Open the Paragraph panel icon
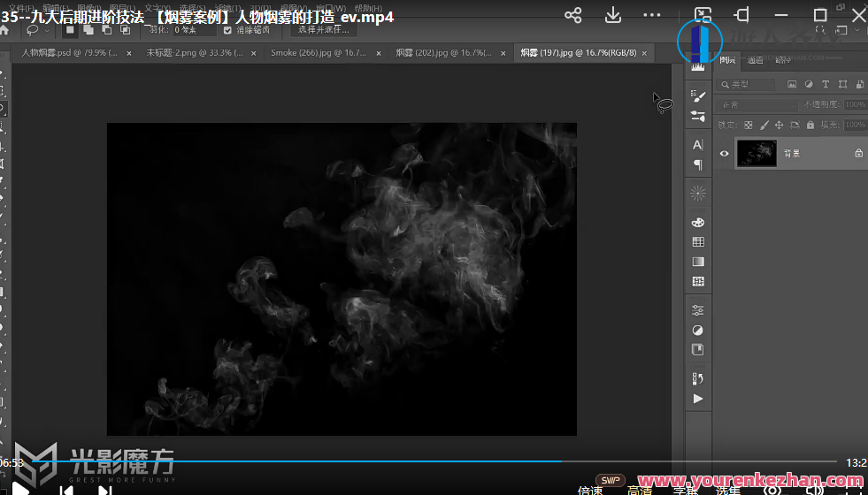The width and height of the screenshot is (868, 495). 698,164
